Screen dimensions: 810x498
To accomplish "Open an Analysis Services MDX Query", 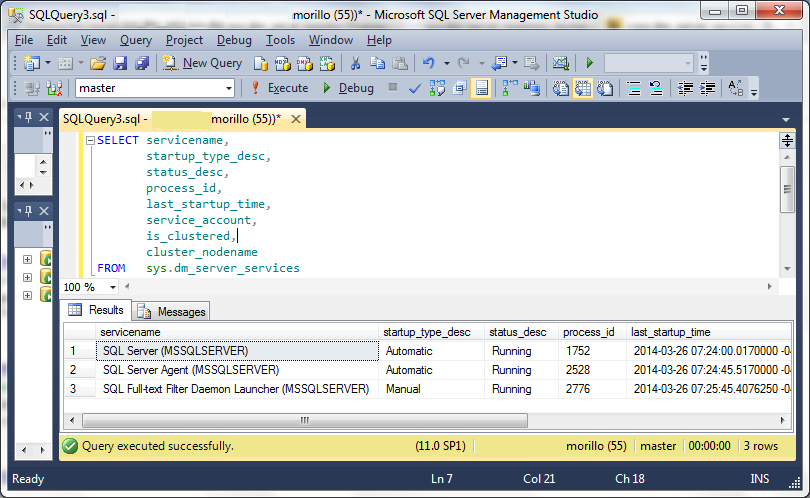I will (283, 63).
